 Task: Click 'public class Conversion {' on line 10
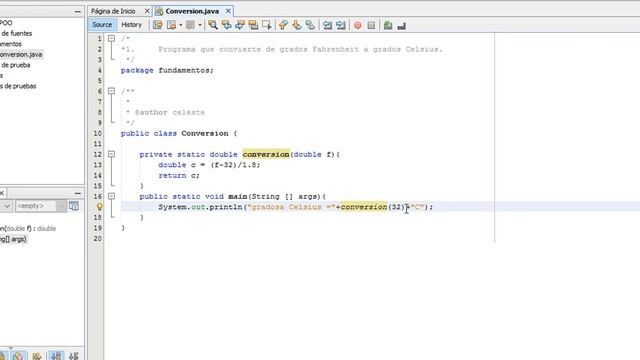(x=179, y=133)
